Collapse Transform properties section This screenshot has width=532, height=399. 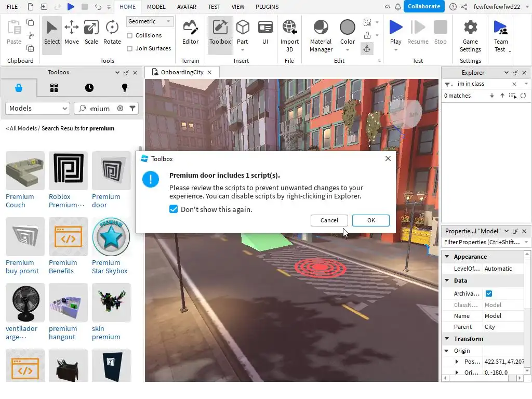tap(447, 339)
